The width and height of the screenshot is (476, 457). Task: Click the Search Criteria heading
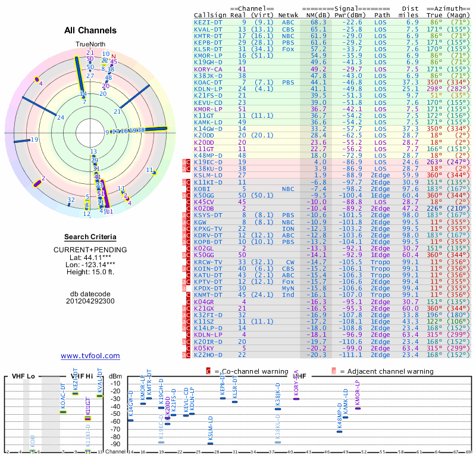(90, 237)
